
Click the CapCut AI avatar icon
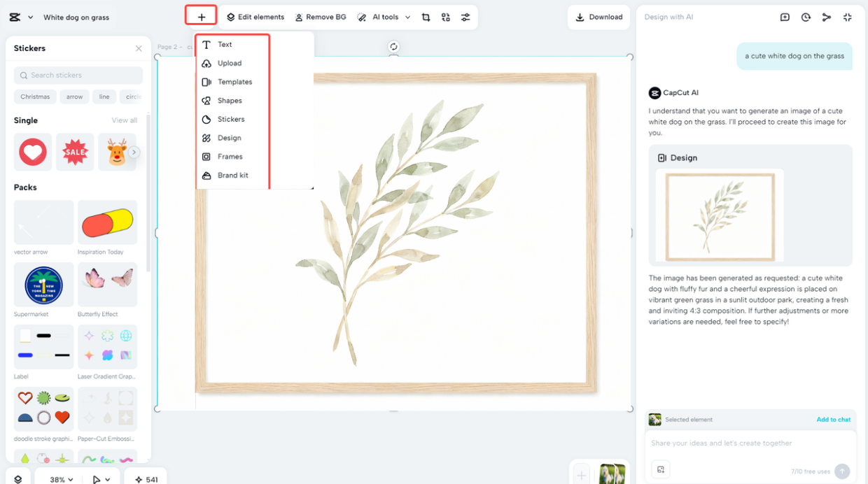654,92
